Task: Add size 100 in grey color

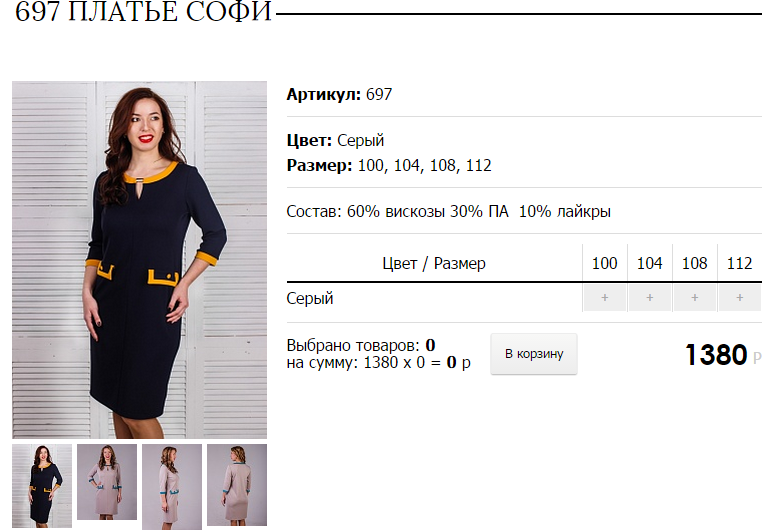Action: [x=604, y=298]
